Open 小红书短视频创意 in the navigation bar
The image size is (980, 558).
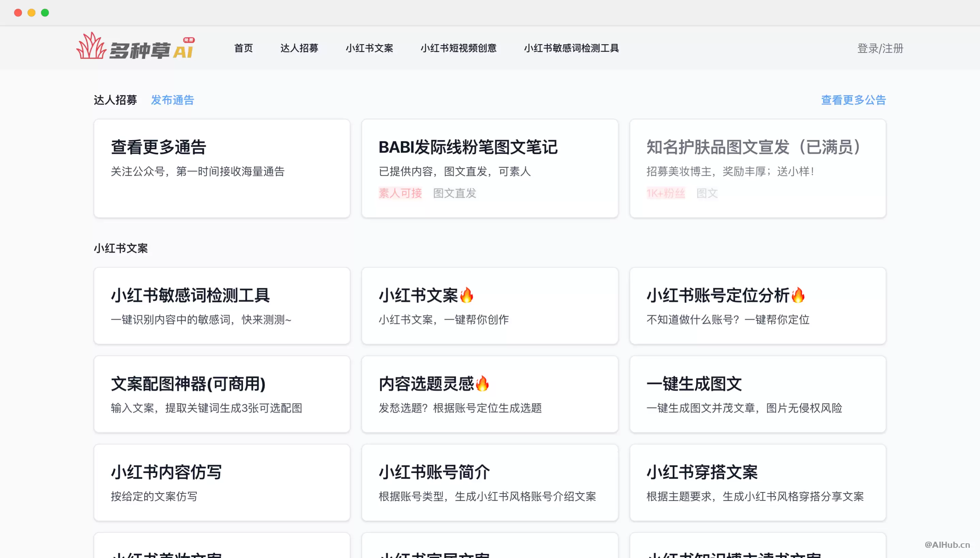459,48
